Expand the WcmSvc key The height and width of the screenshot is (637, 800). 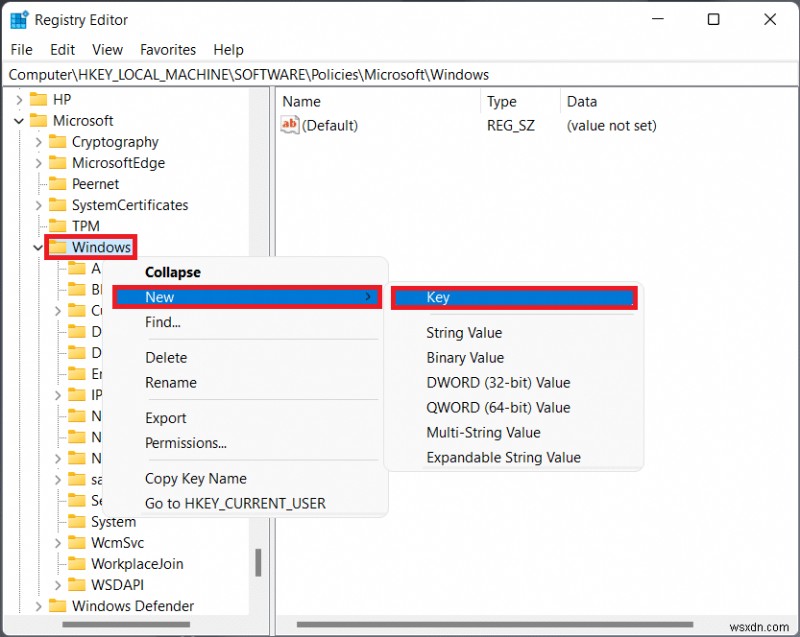click(58, 543)
